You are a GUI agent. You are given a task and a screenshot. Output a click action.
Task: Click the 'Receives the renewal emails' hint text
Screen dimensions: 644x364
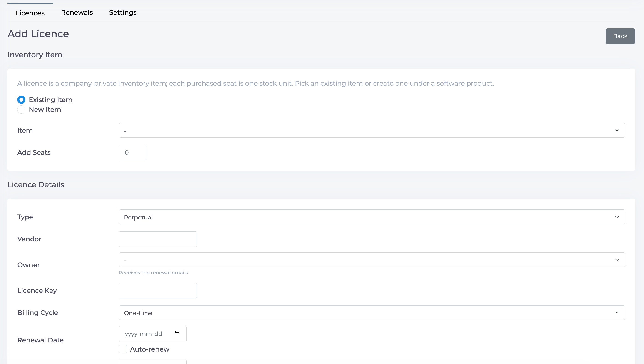[153, 273]
